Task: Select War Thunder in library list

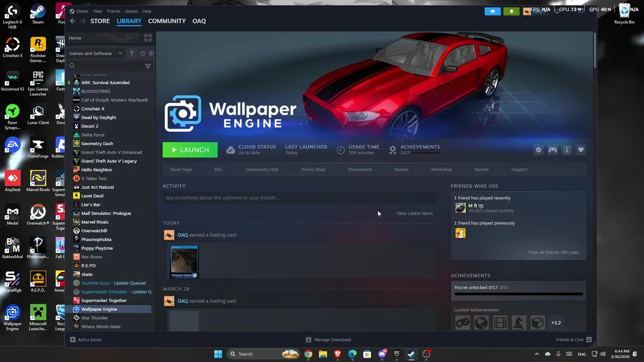Action: point(95,318)
